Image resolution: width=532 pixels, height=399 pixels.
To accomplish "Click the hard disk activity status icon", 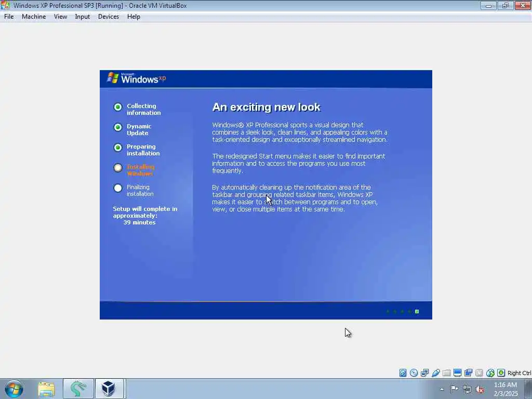I will pos(403,373).
